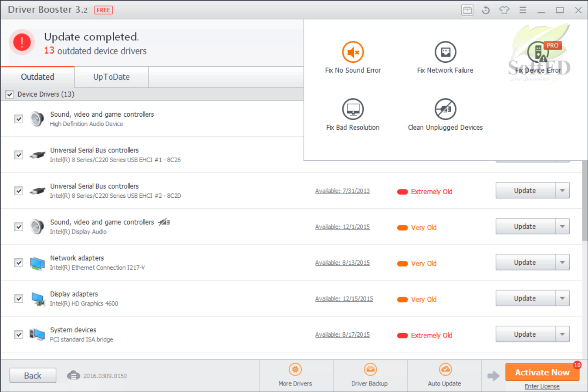Screen dimensions: 588x392
Task: Open Available: 7/31/2013 driver details
Action: [x=342, y=191]
